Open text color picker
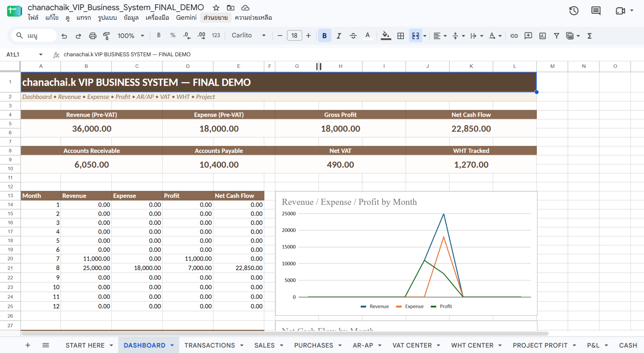Viewport: 644px width, 353px height. tap(367, 36)
